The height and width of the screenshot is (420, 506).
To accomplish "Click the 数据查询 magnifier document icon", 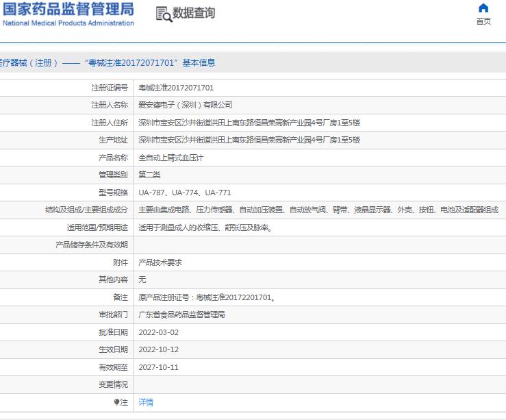I will [x=163, y=14].
